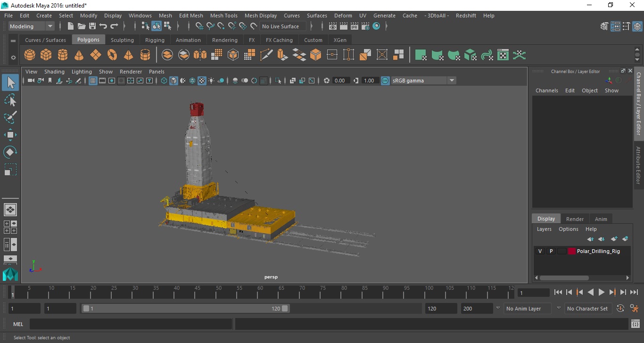This screenshot has width=644, height=343.
Task: Activate the Move tool in toolbox
Action: [10, 135]
